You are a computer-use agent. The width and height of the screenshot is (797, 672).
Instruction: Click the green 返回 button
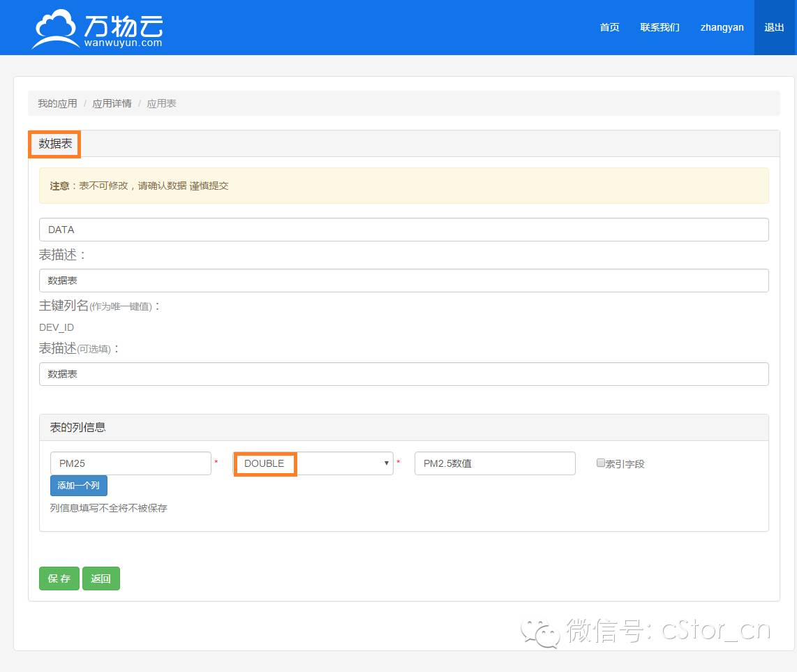point(100,578)
